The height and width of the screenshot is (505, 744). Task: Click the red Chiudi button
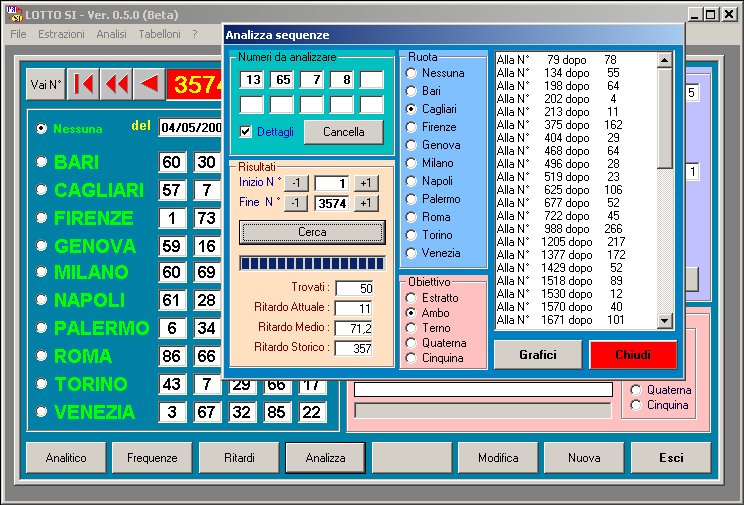(x=632, y=354)
